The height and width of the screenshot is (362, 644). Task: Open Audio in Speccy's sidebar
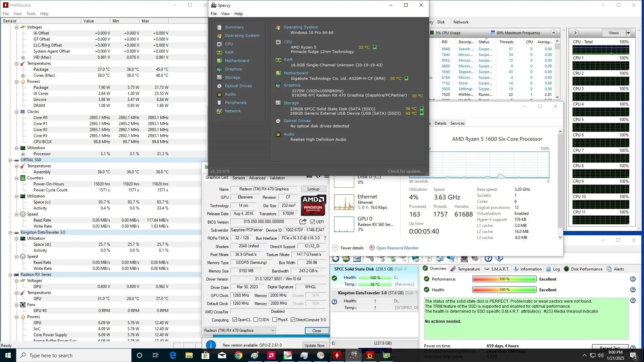(x=230, y=94)
